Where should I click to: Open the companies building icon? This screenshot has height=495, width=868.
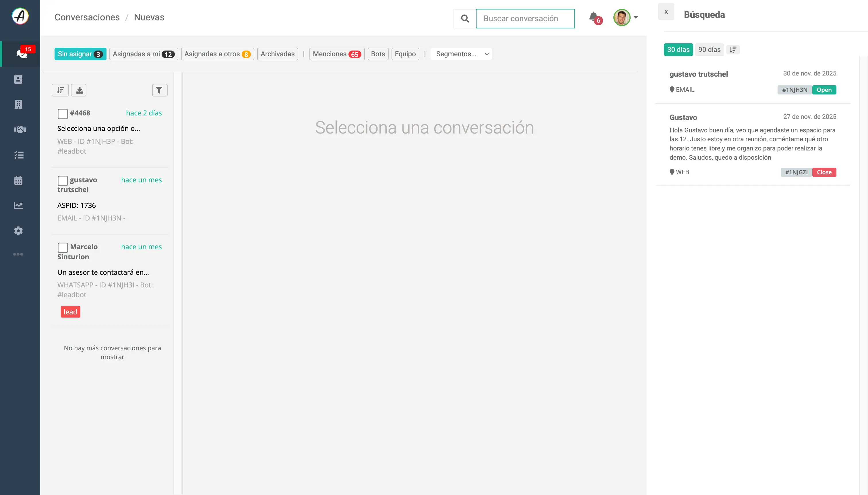[x=18, y=105]
